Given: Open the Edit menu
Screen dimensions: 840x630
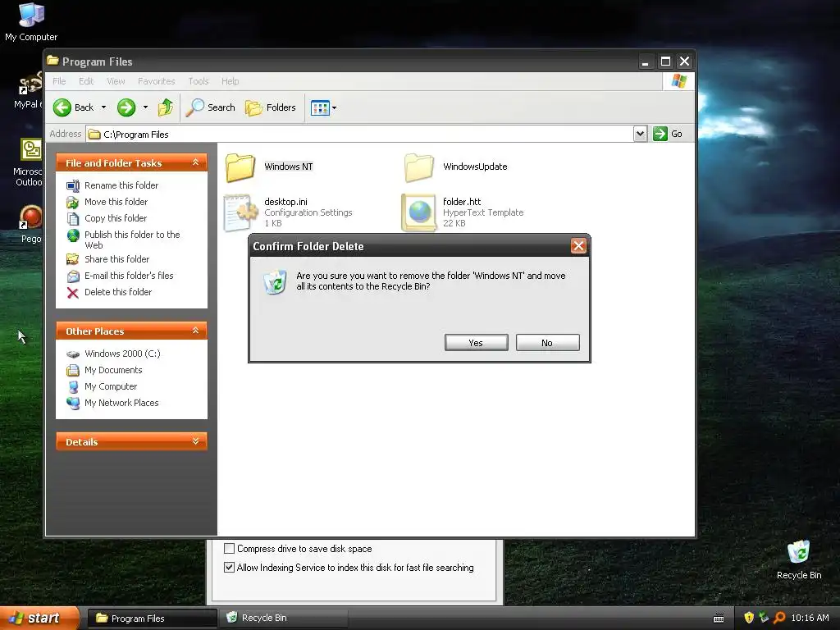Looking at the screenshot, I should tap(86, 81).
